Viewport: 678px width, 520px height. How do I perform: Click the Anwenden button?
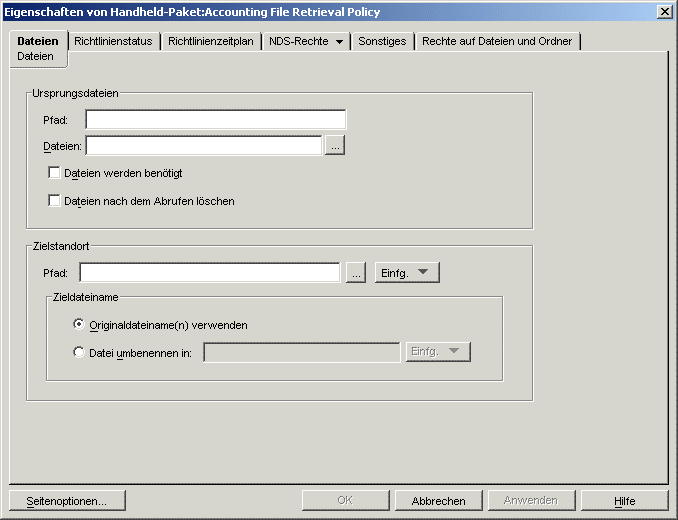[x=531, y=501]
